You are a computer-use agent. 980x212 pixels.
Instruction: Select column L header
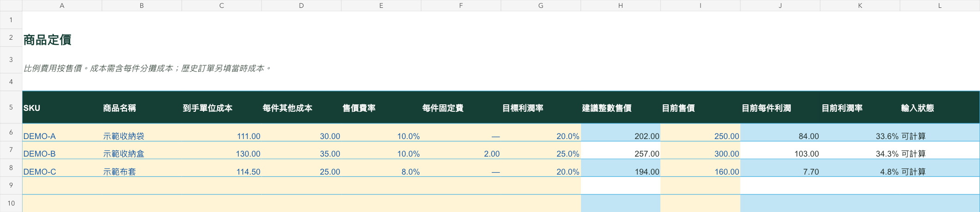[940, 6]
